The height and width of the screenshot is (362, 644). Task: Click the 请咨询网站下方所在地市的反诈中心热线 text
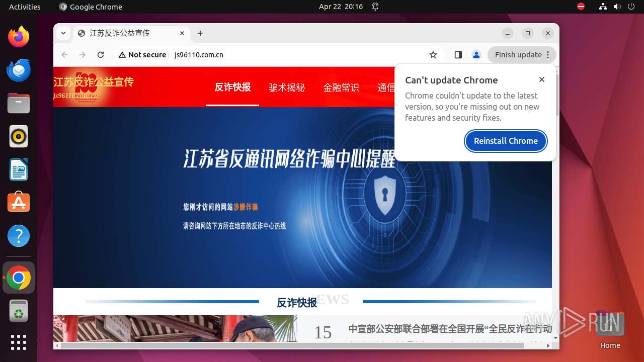[234, 226]
